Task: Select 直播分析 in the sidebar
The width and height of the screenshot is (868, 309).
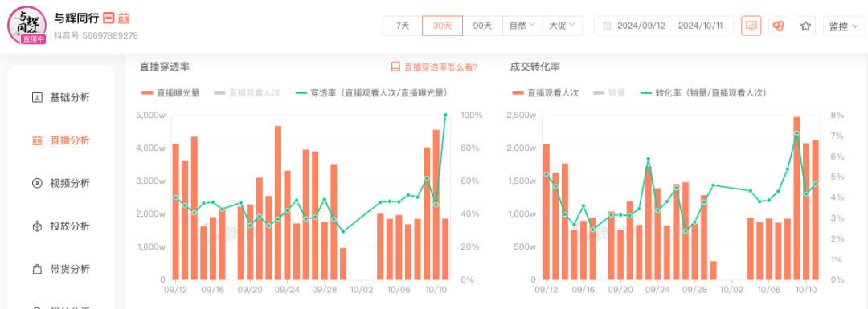Action: click(x=60, y=140)
